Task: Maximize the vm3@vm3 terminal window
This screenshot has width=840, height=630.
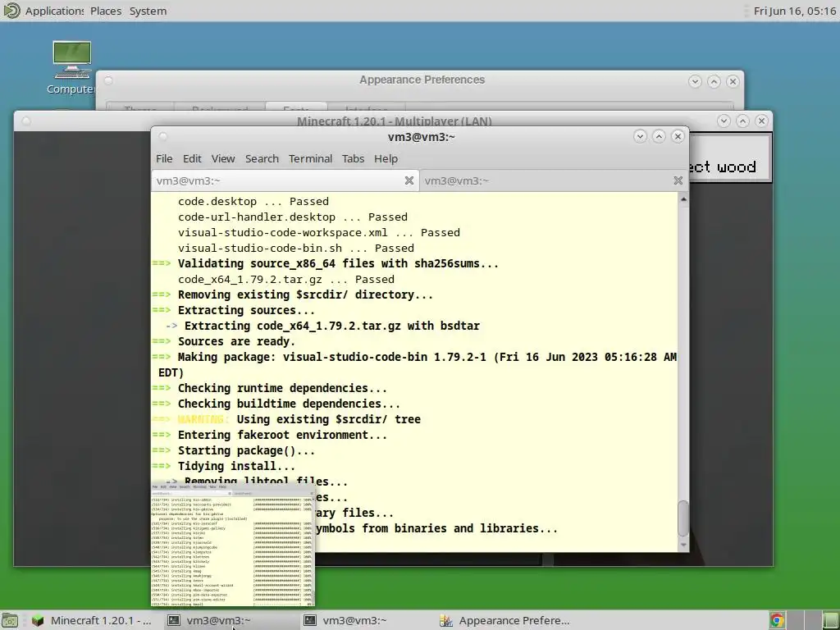Action: tap(659, 137)
